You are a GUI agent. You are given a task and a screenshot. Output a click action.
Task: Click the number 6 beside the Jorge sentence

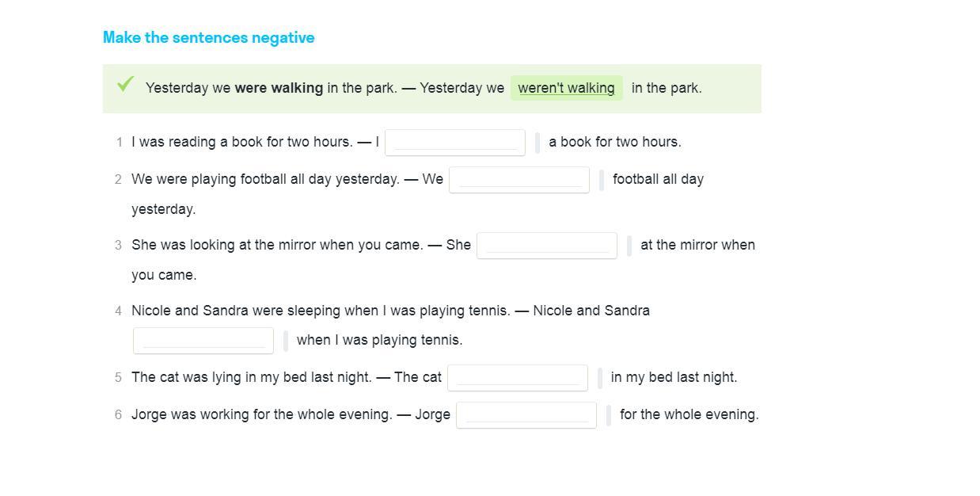coord(118,415)
